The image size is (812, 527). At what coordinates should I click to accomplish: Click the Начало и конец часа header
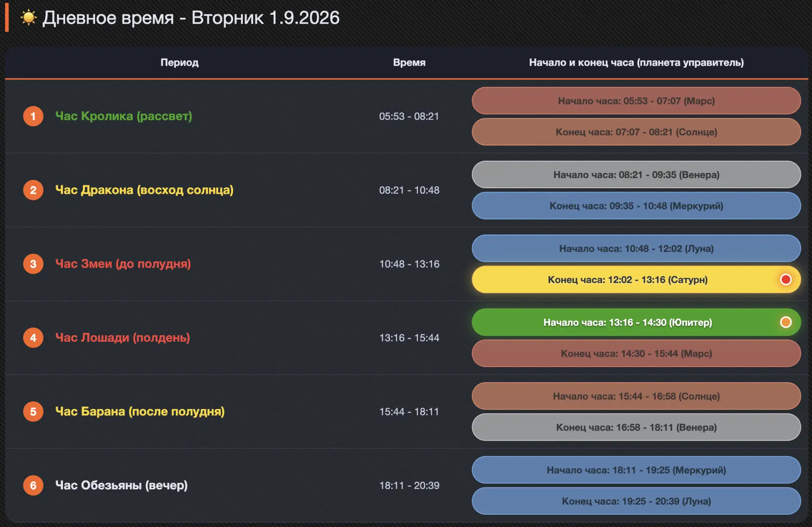pyautogui.click(x=636, y=63)
